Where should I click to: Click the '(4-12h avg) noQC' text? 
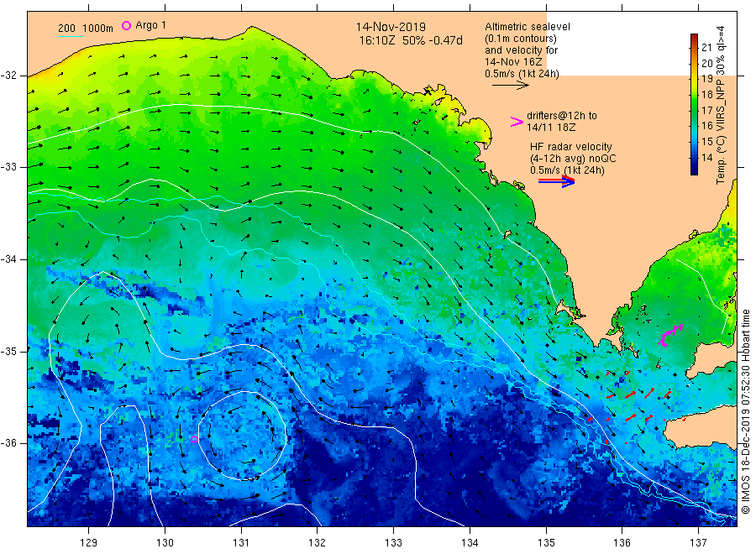pos(573,159)
